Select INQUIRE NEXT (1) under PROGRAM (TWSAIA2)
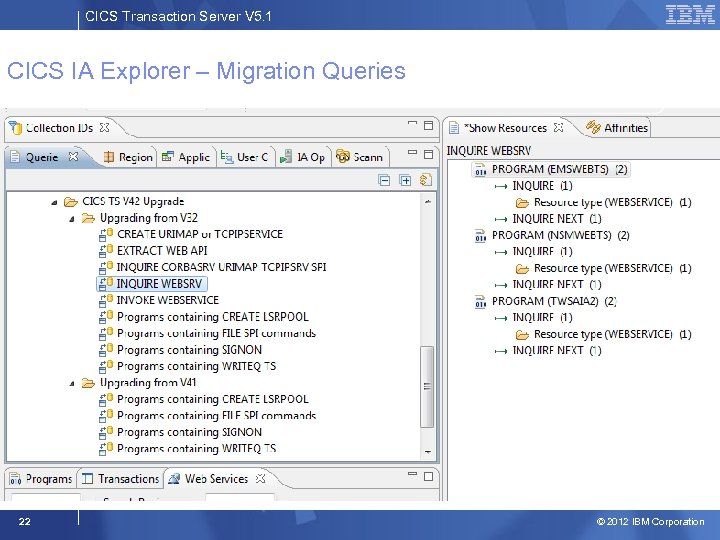 coord(557,351)
